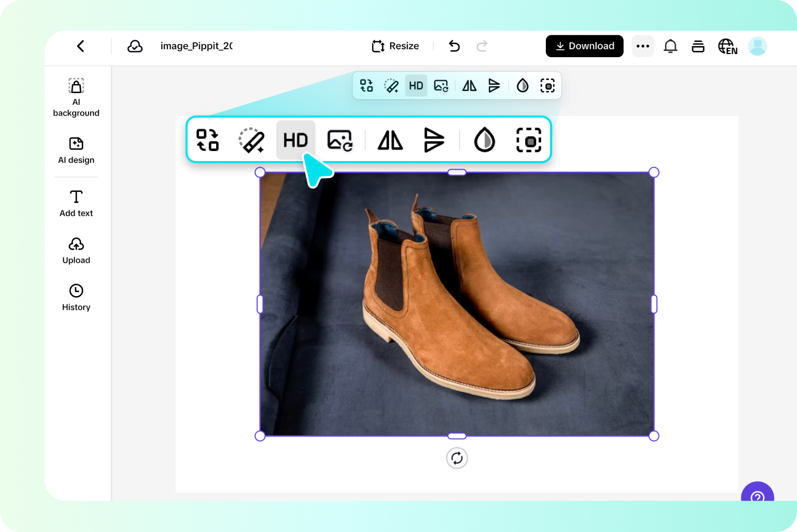This screenshot has height=532, width=797.
Task: Select the HD image enhance tool
Action: pyautogui.click(x=296, y=140)
